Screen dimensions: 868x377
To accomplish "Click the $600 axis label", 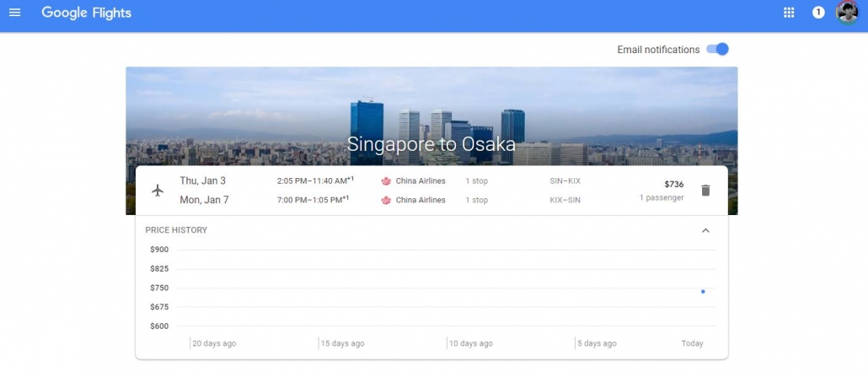I will [159, 326].
